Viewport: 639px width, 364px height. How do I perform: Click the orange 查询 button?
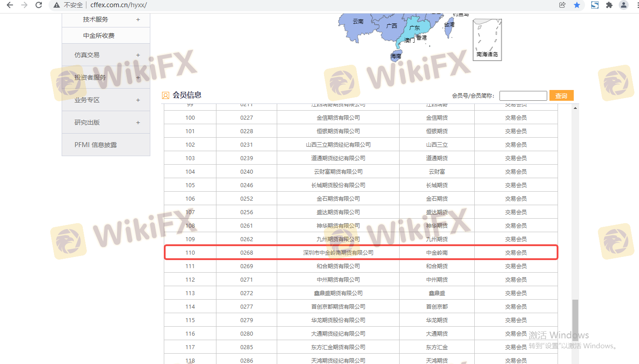pos(561,95)
